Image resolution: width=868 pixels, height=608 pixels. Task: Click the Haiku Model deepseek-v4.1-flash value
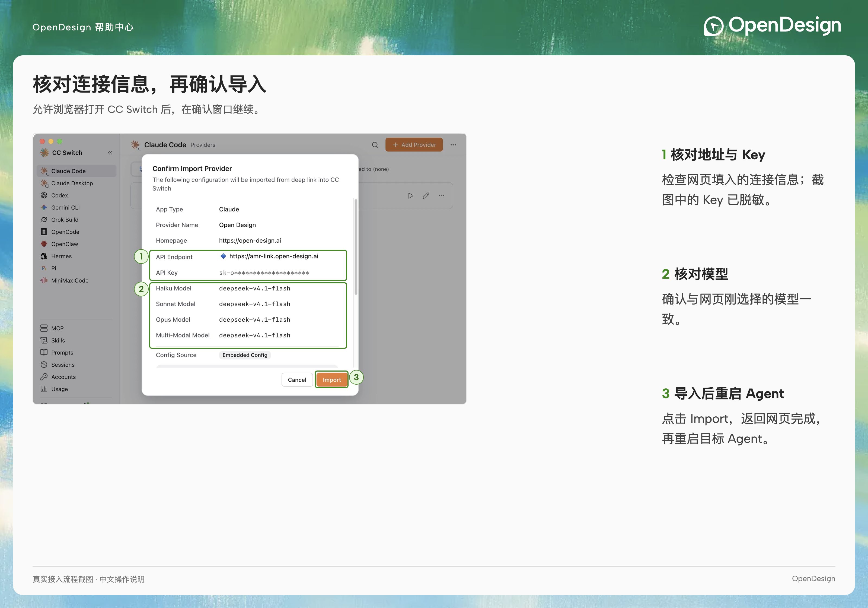[x=254, y=288]
